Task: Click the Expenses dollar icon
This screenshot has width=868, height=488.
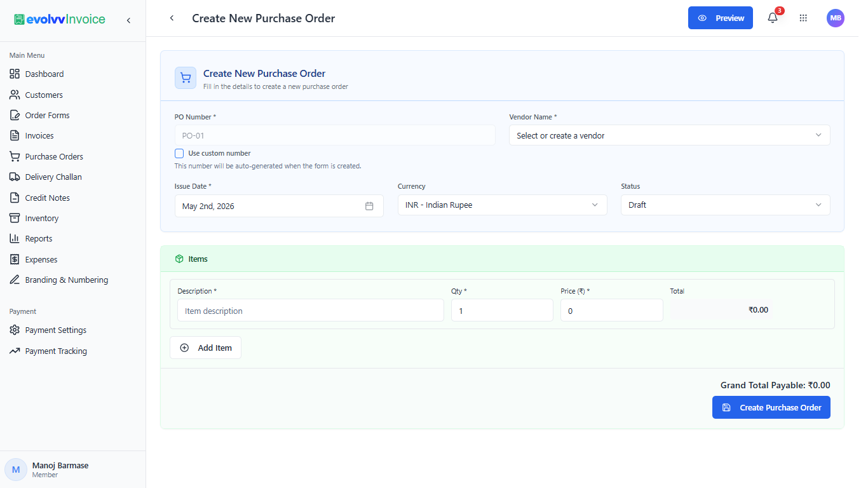Action: click(x=15, y=259)
